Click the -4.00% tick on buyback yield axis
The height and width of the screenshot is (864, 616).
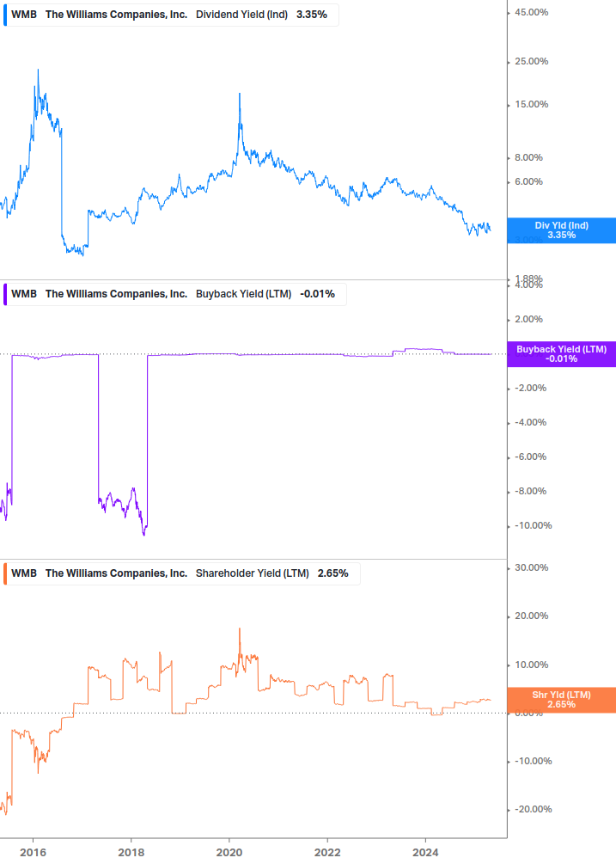[x=531, y=423]
